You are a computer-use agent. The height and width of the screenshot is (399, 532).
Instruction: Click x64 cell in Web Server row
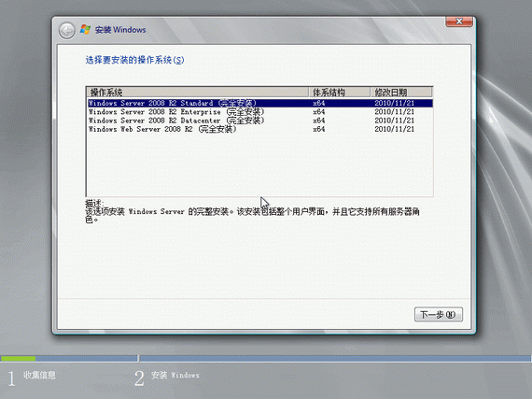coord(319,129)
